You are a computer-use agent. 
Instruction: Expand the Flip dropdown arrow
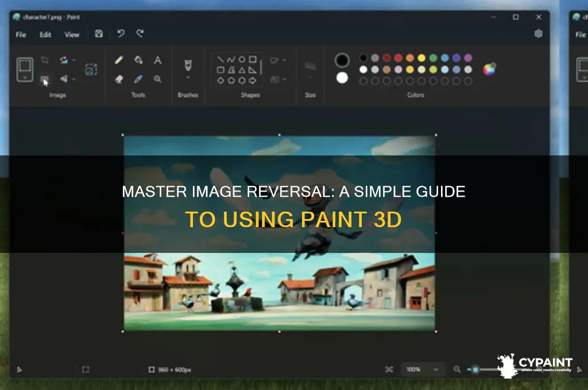(74, 79)
